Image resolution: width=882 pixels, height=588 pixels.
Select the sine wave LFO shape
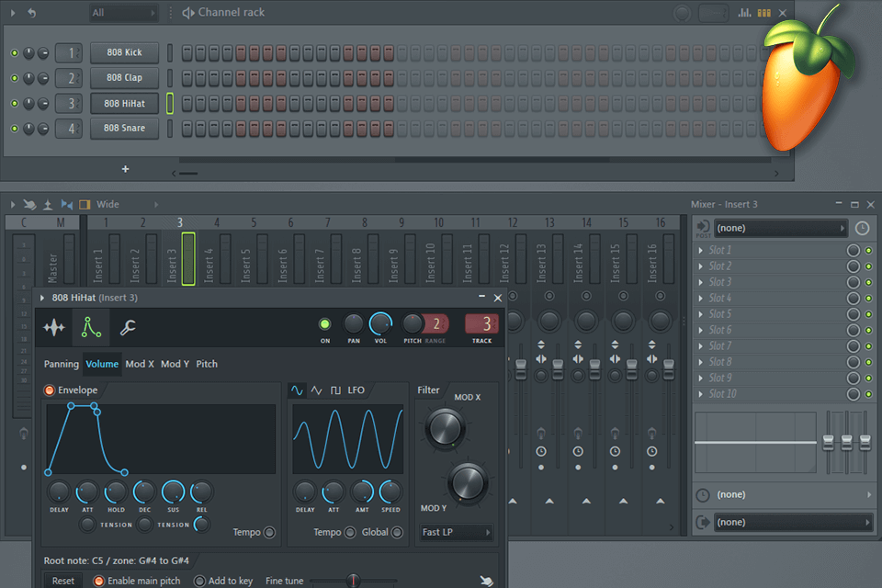pos(298,390)
